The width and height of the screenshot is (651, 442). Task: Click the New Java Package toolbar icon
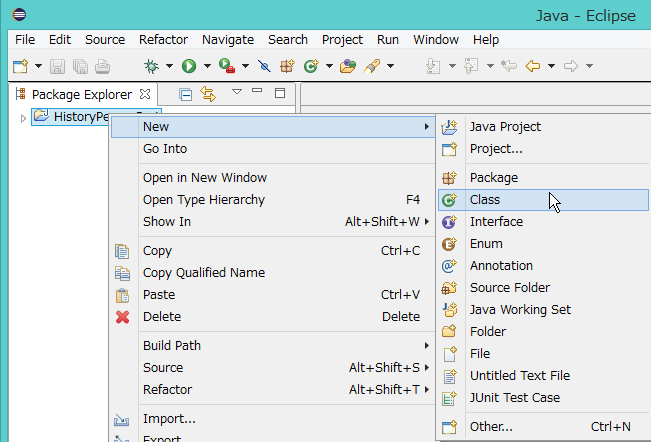click(287, 66)
